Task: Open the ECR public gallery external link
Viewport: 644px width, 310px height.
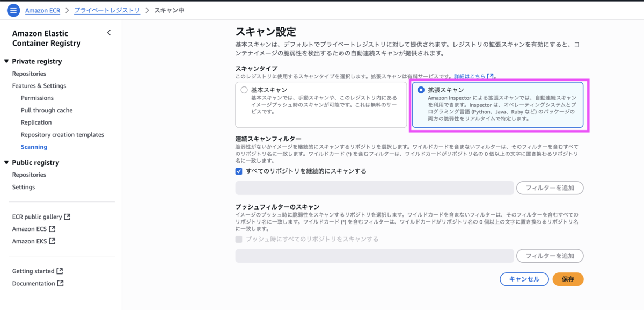Action: 41,217
